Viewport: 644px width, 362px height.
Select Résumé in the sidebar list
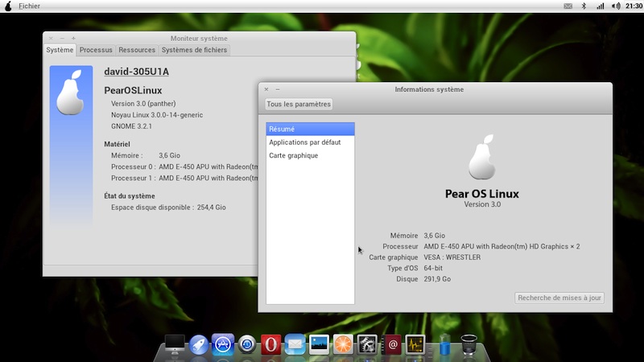(310, 129)
